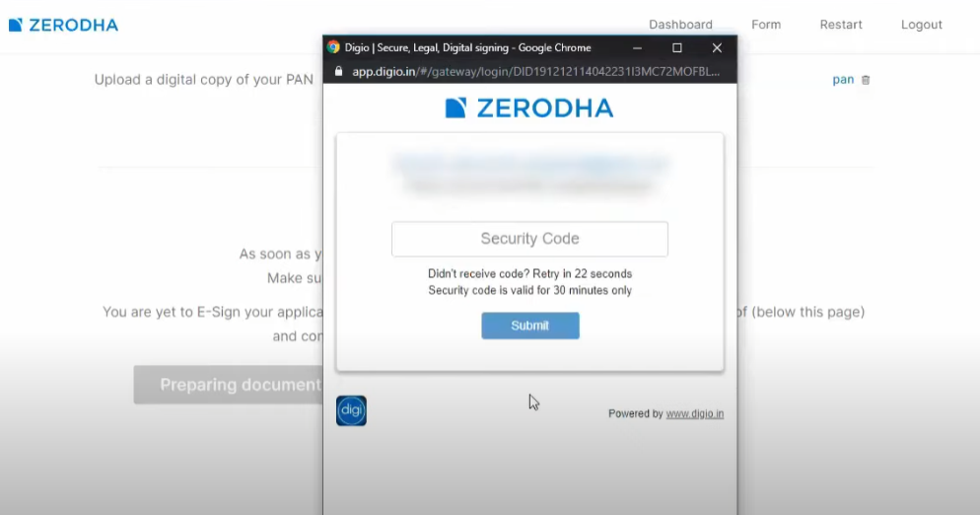Click the Chrome icon in the popup title bar

coord(333,47)
